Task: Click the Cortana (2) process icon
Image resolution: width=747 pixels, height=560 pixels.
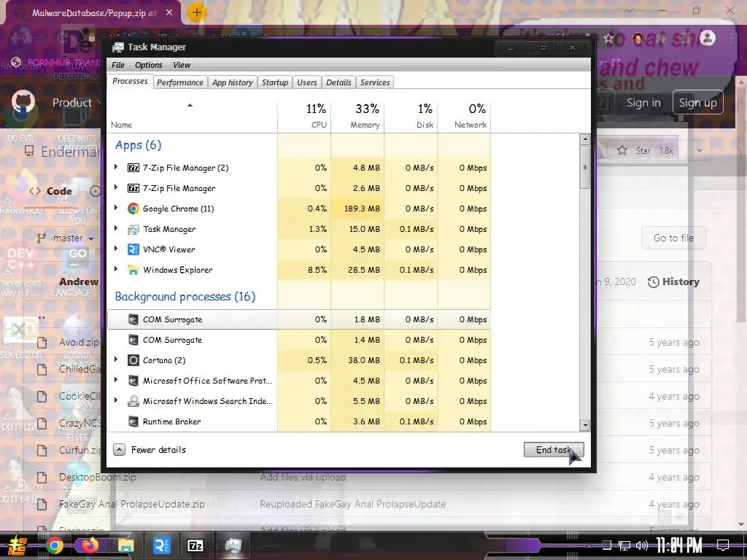Action: tap(133, 360)
